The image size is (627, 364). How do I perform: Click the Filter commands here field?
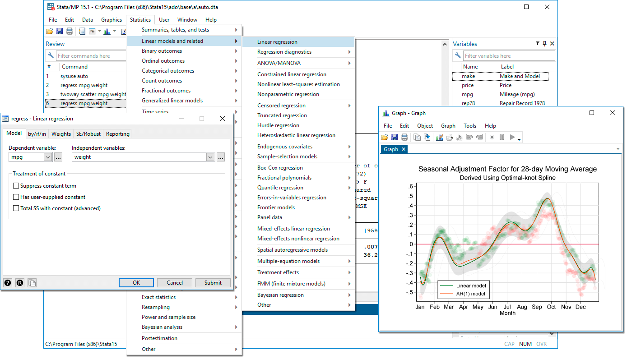(91, 56)
